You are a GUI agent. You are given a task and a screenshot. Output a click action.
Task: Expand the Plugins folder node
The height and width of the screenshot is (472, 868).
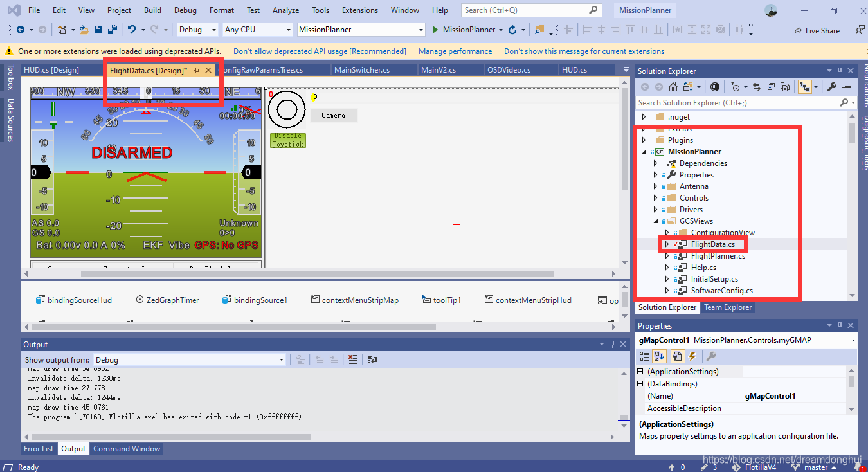coord(644,140)
